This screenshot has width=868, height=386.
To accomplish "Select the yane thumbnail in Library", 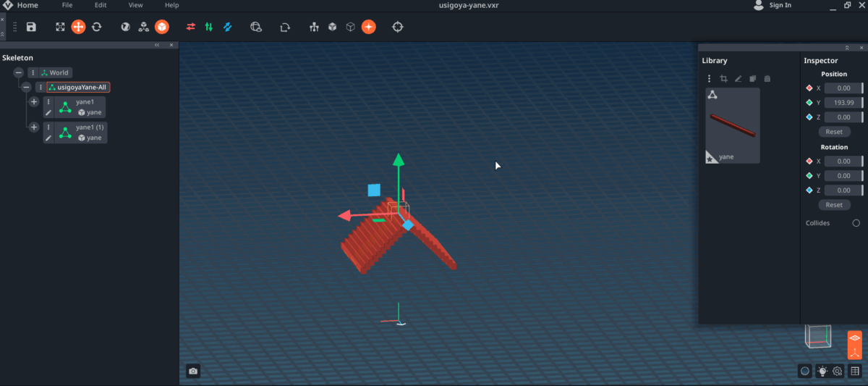I will click(x=733, y=125).
